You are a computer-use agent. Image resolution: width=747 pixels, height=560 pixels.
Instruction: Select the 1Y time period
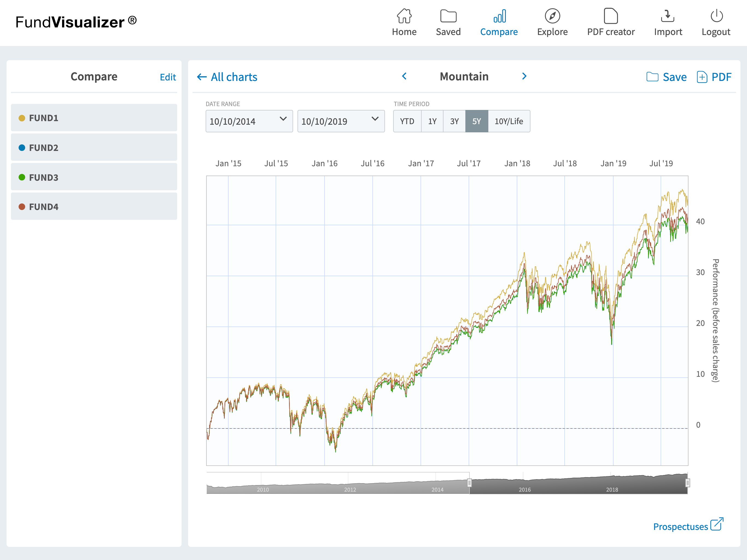[432, 121]
